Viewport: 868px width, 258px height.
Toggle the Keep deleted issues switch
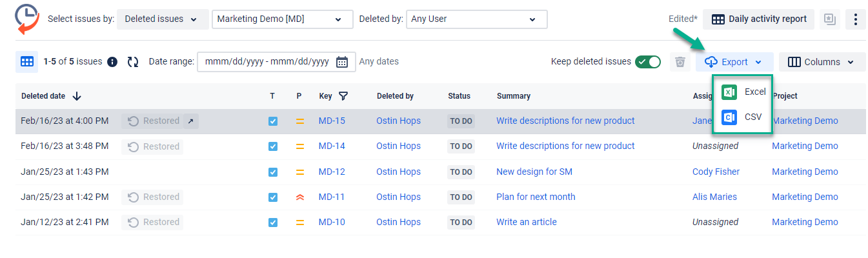click(647, 62)
